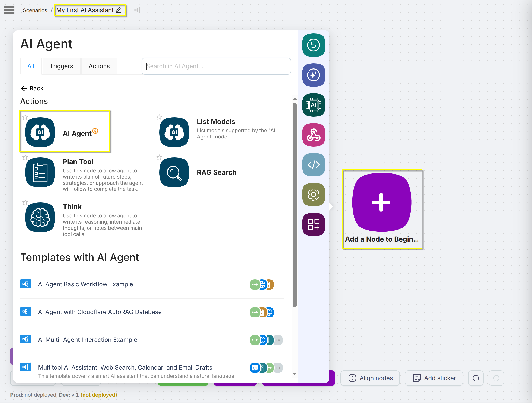Image resolution: width=532 pixels, height=403 pixels.
Task: Toggle favorite star on List Models
Action: point(159,117)
